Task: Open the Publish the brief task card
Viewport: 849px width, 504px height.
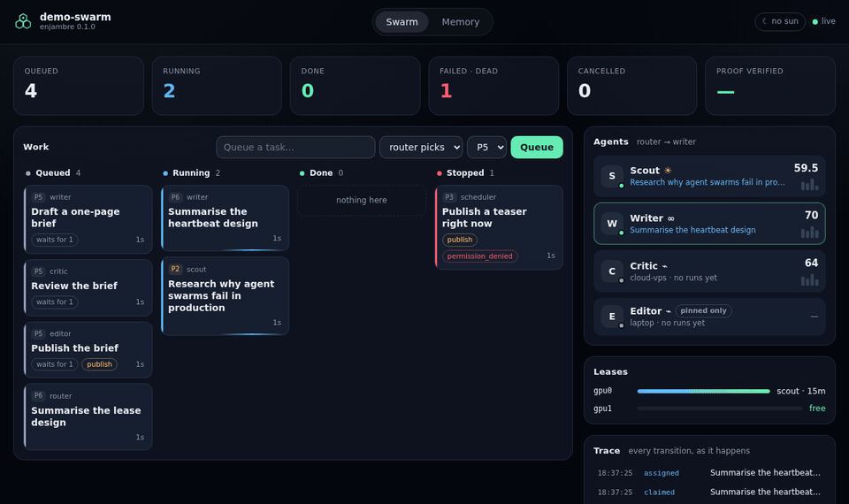Action: pos(88,350)
